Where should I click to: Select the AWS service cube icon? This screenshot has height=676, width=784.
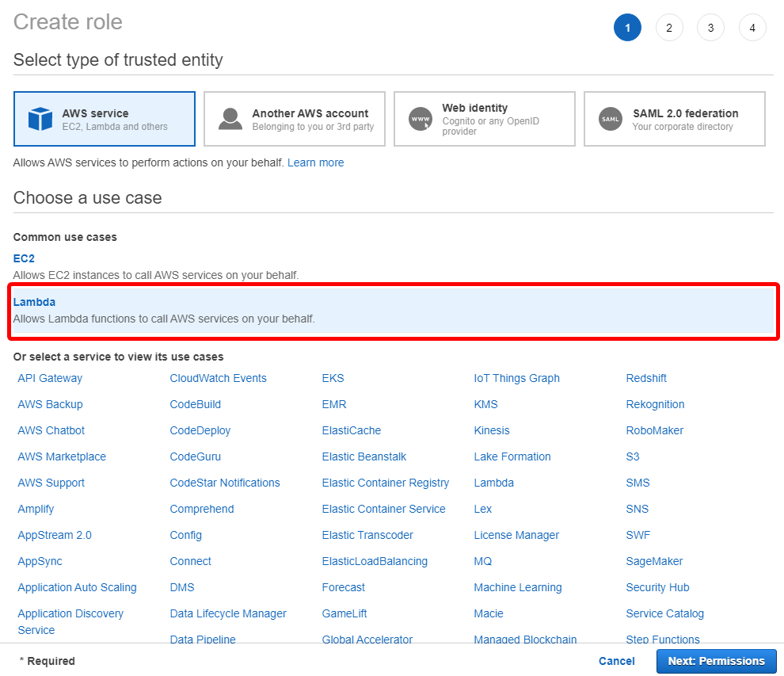click(x=40, y=119)
